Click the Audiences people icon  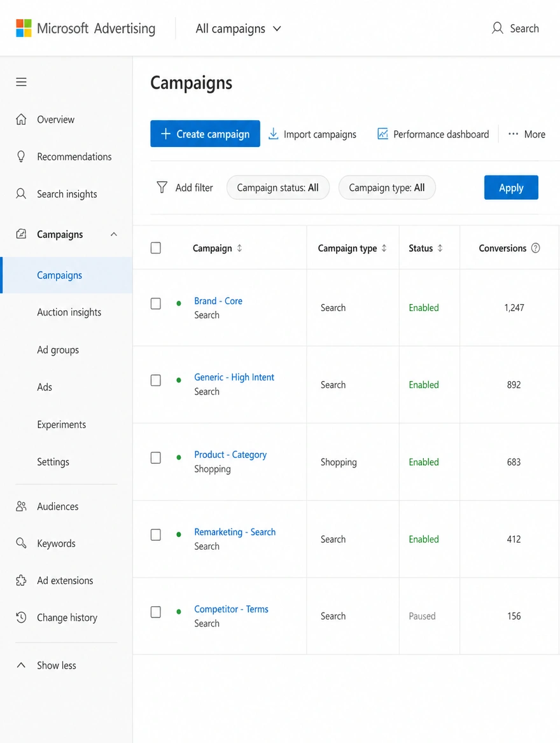coord(22,506)
